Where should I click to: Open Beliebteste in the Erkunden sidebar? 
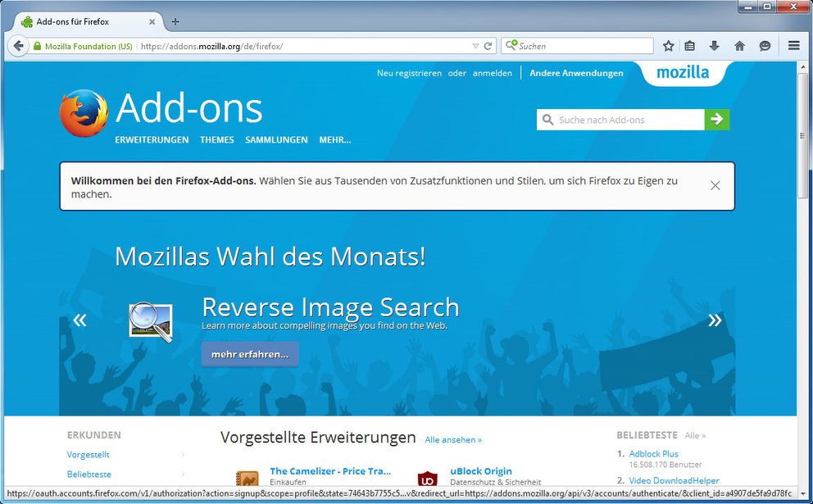click(x=89, y=474)
